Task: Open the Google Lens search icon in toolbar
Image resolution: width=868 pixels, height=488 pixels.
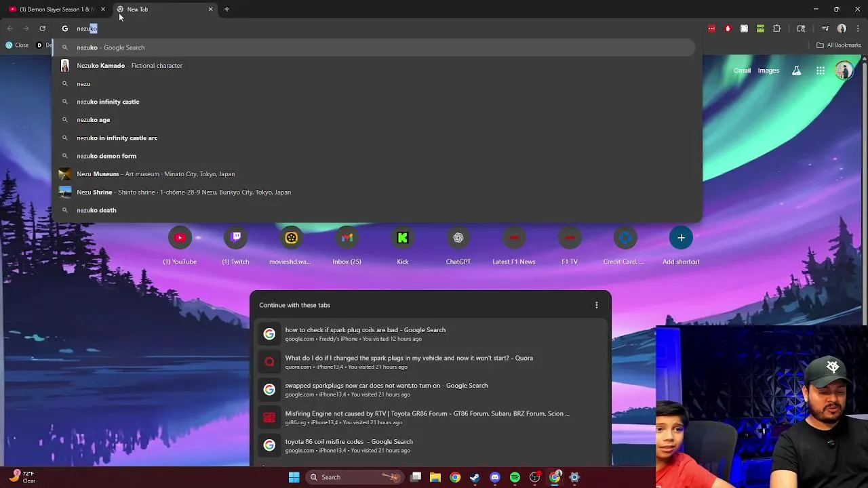Action: coord(801,28)
